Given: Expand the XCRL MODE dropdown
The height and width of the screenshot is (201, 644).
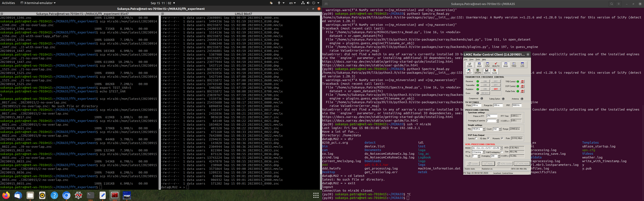Looking at the screenshot, I should tap(501, 148).
